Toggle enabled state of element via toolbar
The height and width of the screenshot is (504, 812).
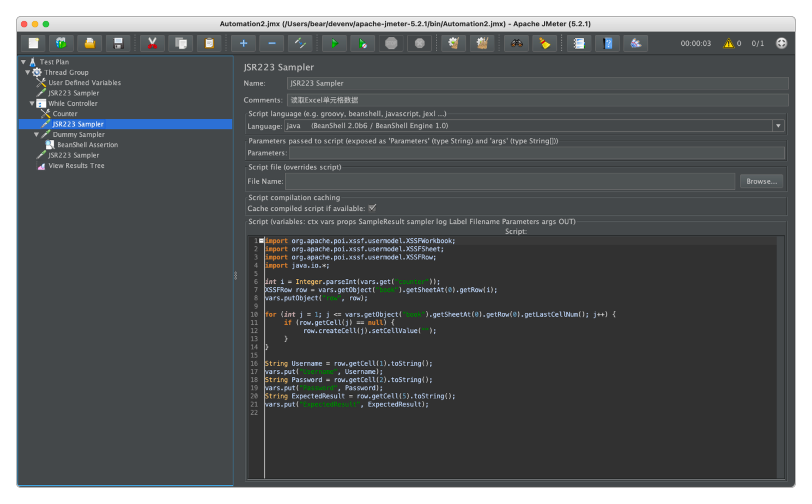300,43
